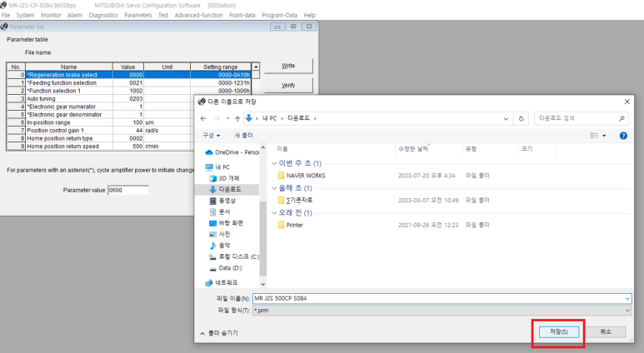Open the Alarm menu
644x353 pixels.
point(75,15)
